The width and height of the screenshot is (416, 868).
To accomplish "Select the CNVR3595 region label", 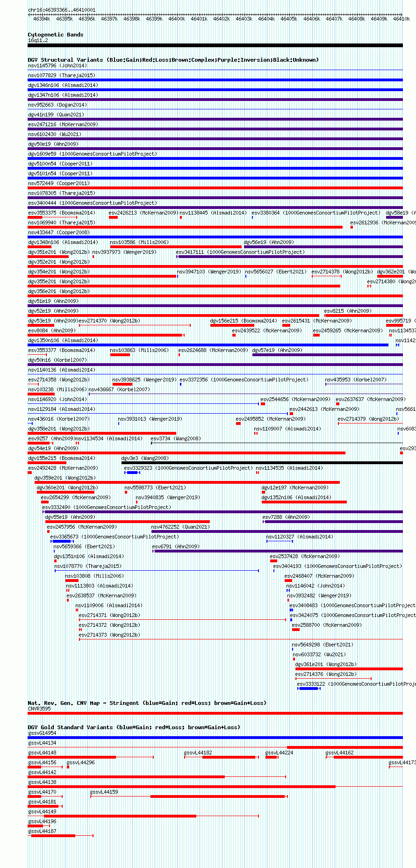I will 39,709.
